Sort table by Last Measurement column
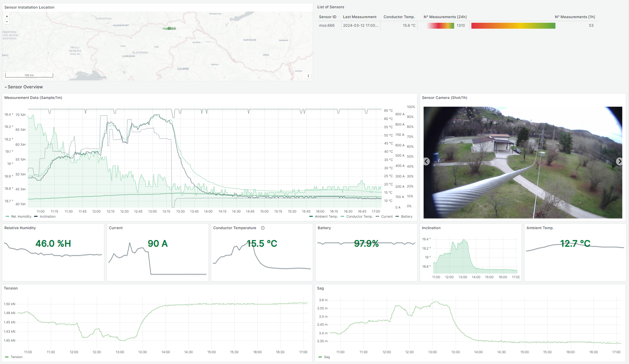This screenshot has height=364, width=629. (359, 17)
